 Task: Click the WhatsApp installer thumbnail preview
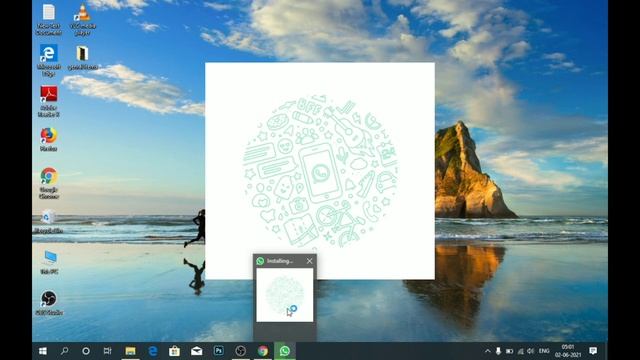285,295
